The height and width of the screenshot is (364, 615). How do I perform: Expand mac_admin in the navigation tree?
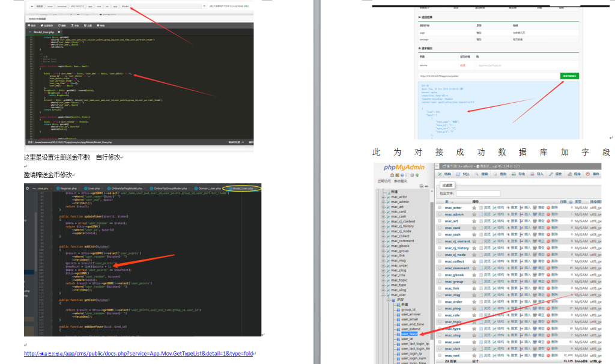pyautogui.click(x=383, y=202)
